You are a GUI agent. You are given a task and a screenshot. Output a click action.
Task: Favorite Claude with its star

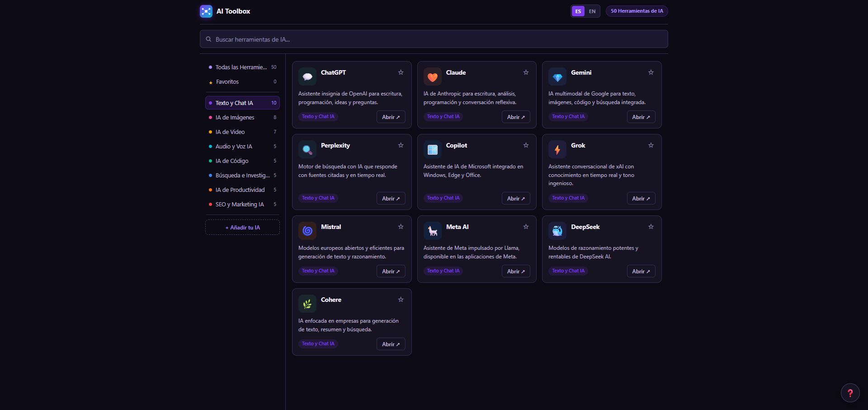[x=526, y=72]
